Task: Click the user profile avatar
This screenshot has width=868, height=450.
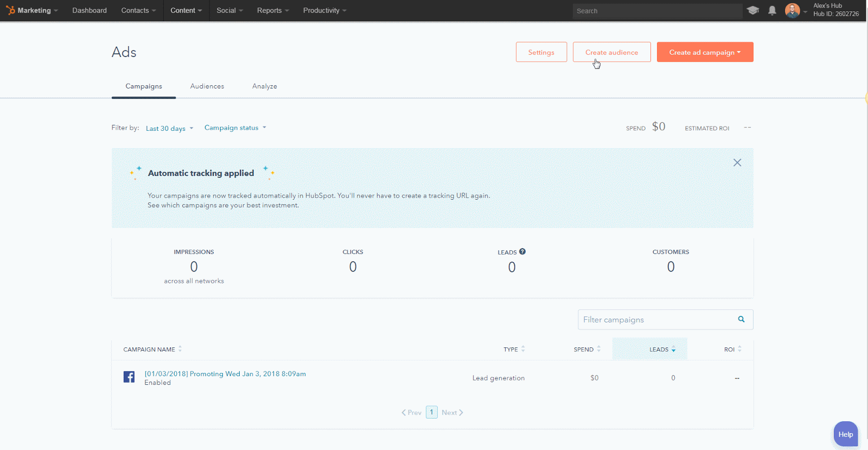Action: click(x=792, y=10)
